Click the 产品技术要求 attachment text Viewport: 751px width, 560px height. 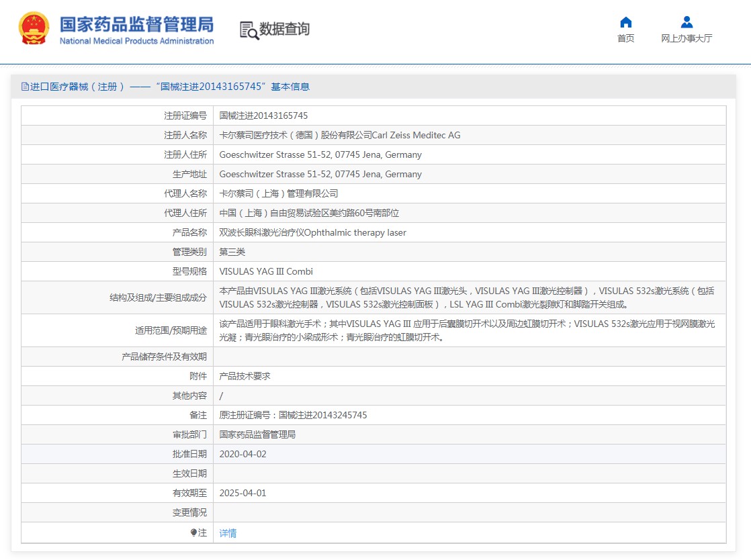click(245, 376)
